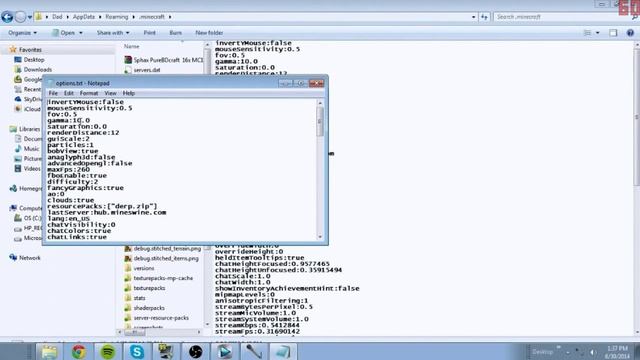The height and width of the screenshot is (360, 640).
Task: Open the blue play-button taskbar app
Action: (224, 352)
